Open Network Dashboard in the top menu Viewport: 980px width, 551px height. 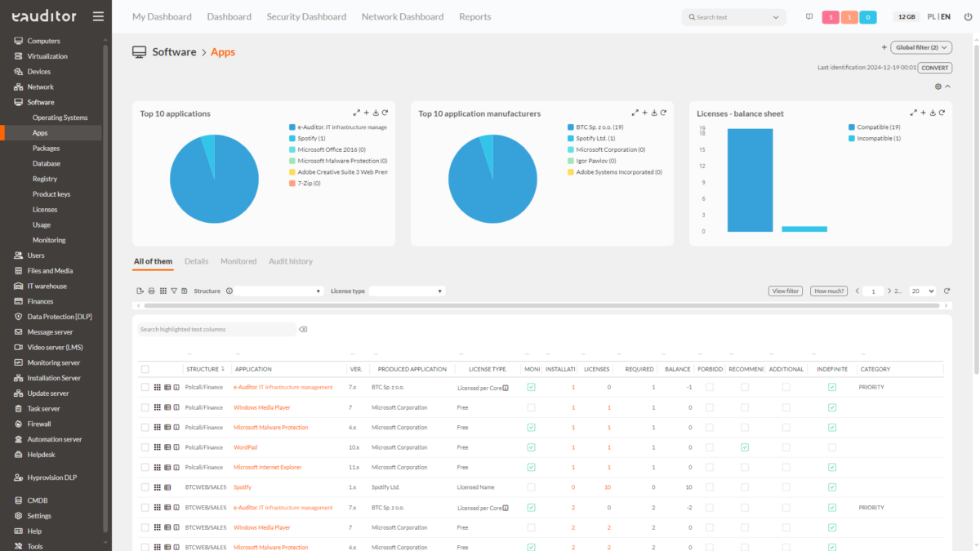click(x=403, y=16)
